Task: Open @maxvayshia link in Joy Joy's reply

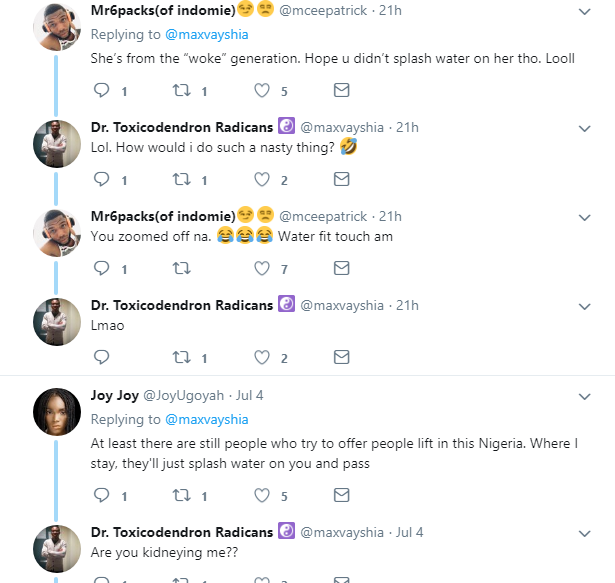Action: click(207, 419)
